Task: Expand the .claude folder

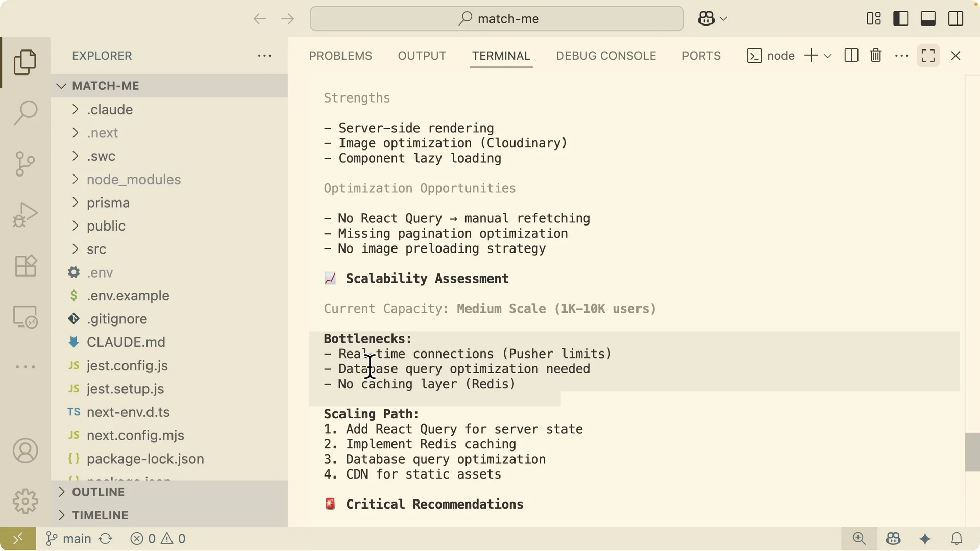Action: tap(169, 109)
